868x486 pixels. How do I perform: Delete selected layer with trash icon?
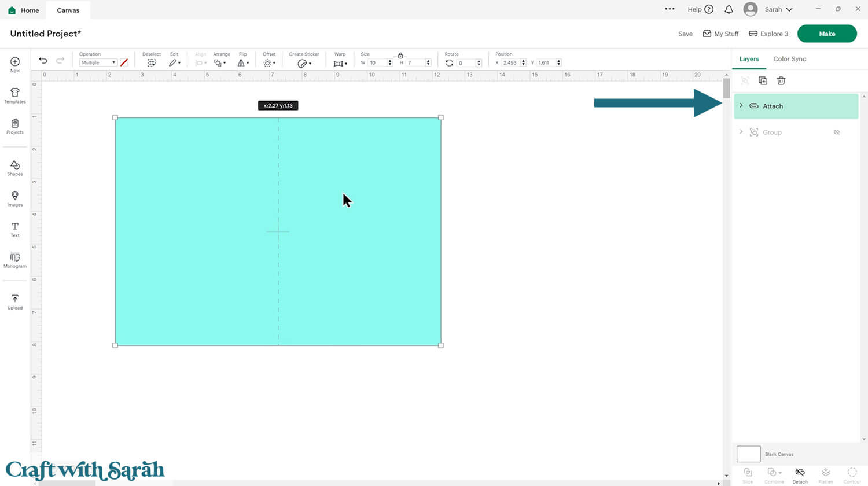(x=781, y=81)
